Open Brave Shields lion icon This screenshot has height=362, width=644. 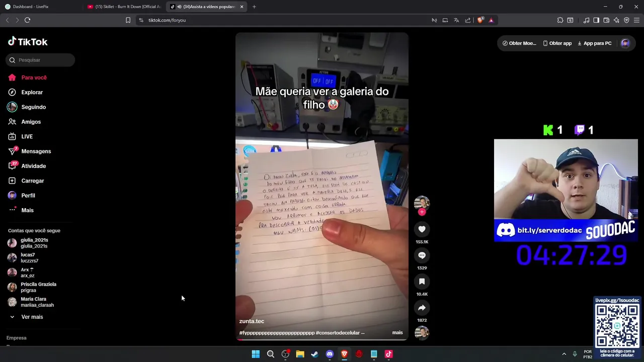pyautogui.click(x=480, y=20)
